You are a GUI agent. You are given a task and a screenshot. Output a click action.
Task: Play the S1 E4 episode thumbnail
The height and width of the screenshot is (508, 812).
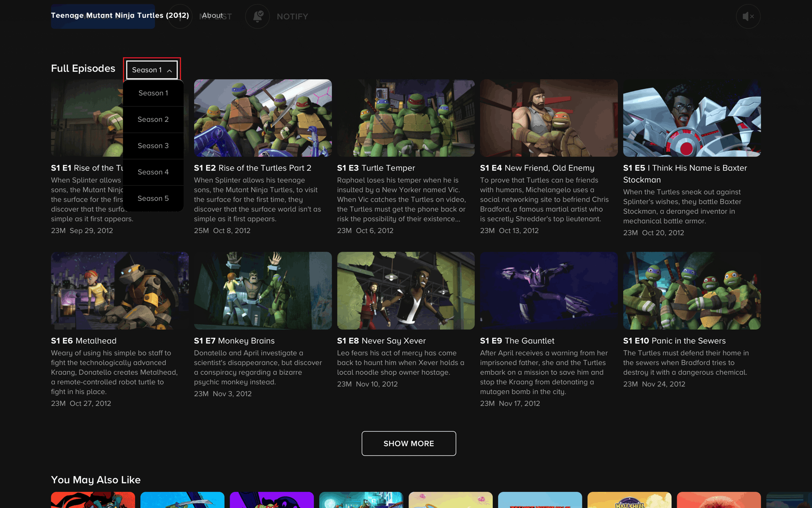tap(549, 118)
